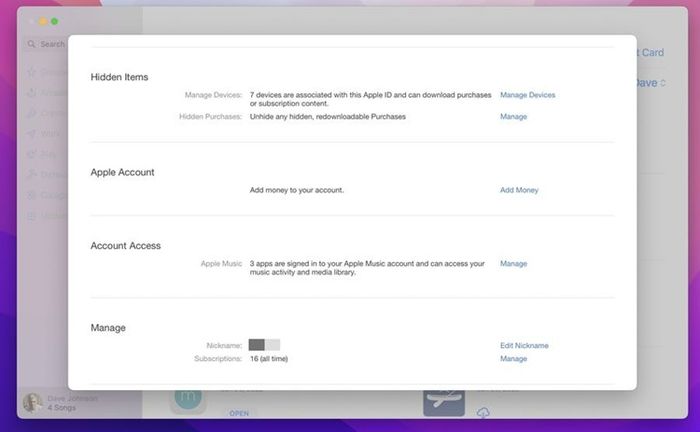The width and height of the screenshot is (700, 432).
Task: Click the 'Hidden Items' section heading
Action: (x=119, y=77)
